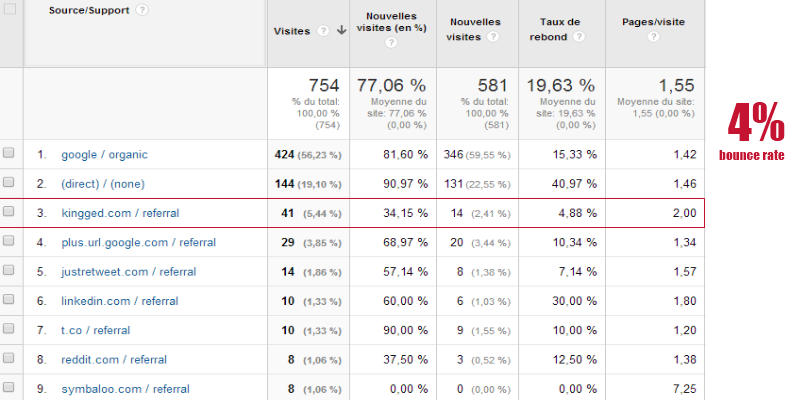Open the justretweet.com / referral link
This screenshot has width=800, height=400.
click(x=129, y=272)
